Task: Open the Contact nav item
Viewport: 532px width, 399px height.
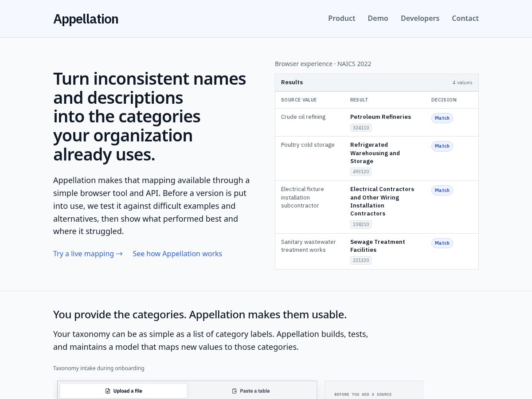Action: pos(465,18)
